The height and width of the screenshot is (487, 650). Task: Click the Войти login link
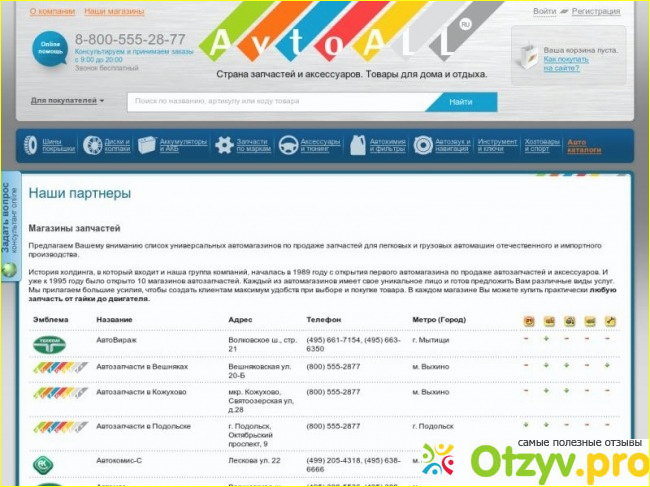544,11
